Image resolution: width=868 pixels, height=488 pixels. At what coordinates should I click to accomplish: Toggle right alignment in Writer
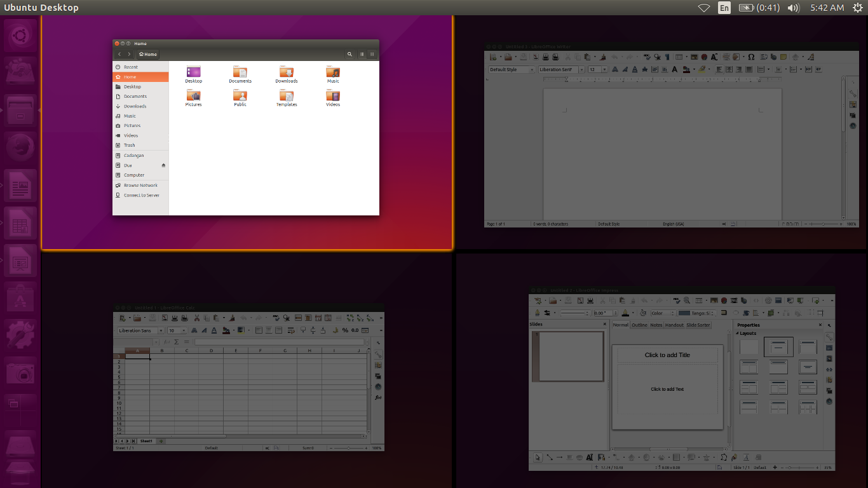(x=740, y=69)
